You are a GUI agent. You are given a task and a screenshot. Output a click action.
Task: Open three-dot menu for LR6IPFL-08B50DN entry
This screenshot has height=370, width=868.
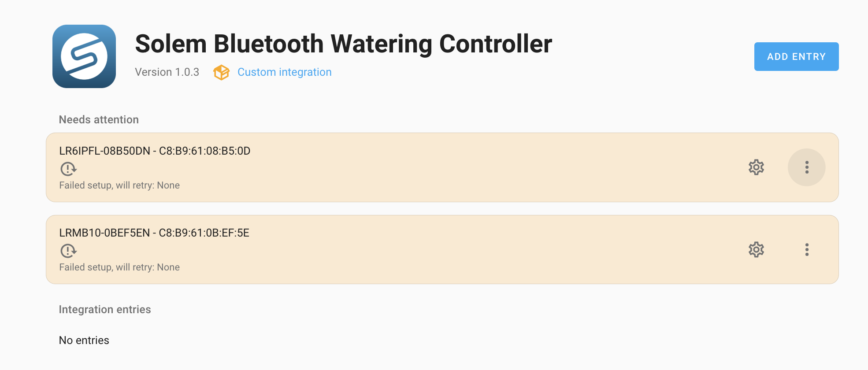coord(807,167)
